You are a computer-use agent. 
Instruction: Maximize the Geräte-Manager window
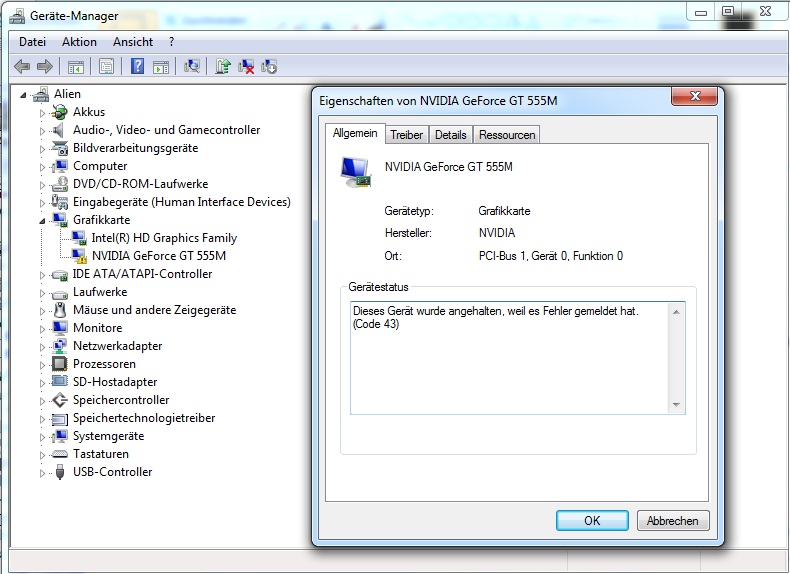tap(727, 12)
